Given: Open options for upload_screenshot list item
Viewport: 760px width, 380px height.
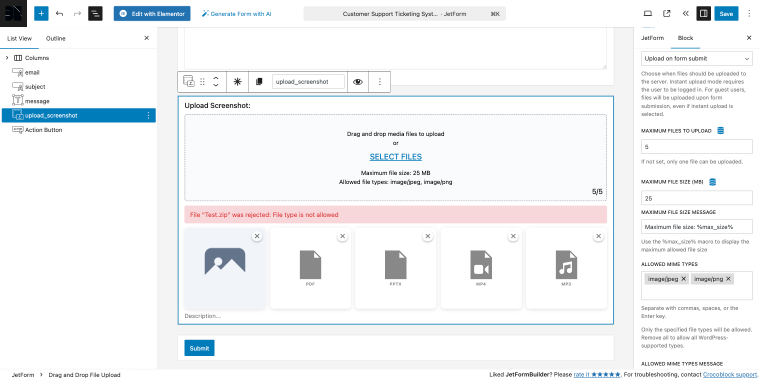Looking at the screenshot, I should (148, 115).
